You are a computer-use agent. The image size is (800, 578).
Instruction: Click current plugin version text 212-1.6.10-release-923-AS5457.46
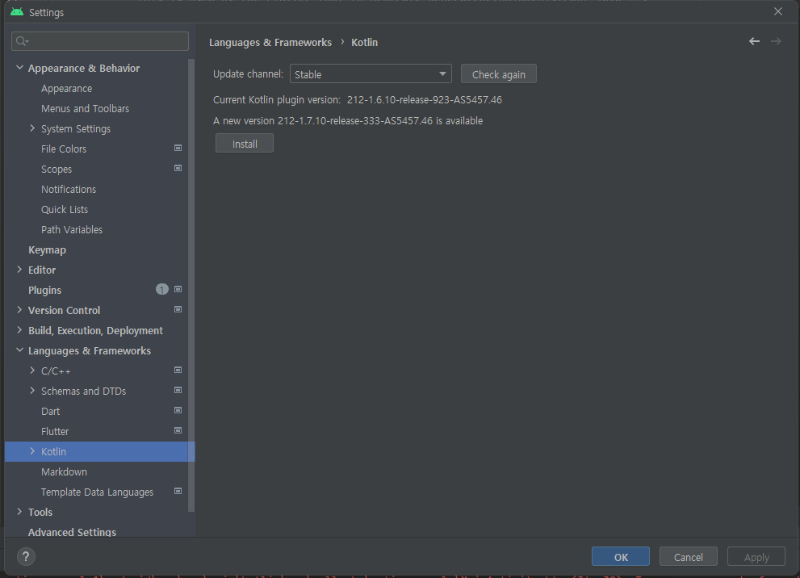424,99
